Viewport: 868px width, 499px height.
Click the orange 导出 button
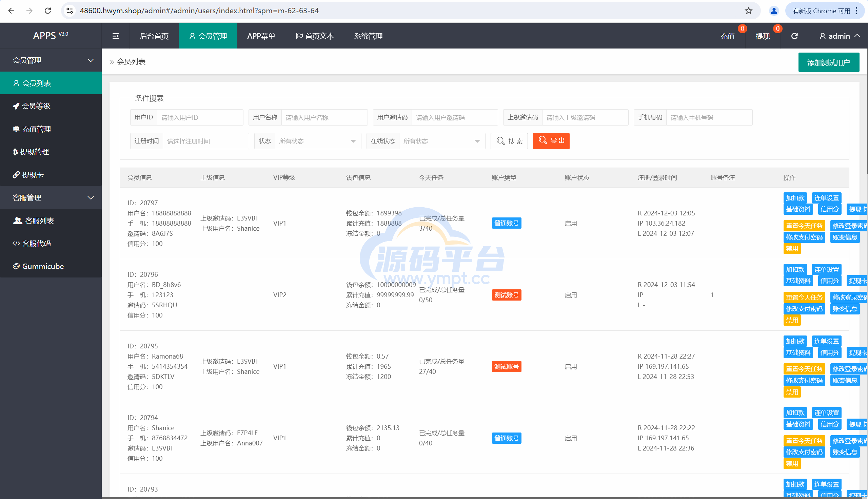[551, 141]
